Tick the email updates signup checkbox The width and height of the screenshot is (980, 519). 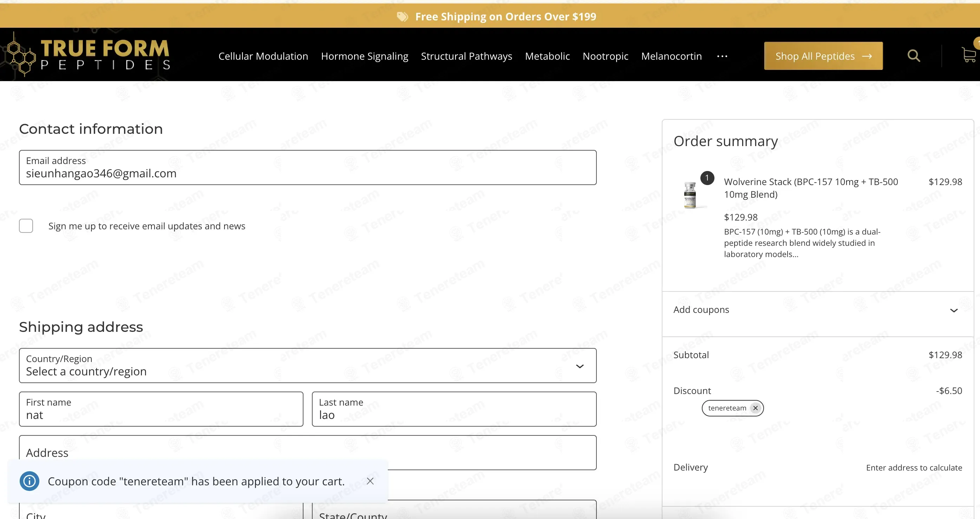26,226
